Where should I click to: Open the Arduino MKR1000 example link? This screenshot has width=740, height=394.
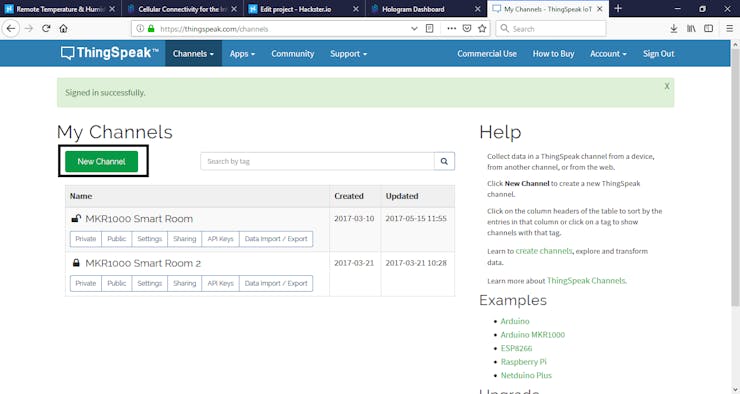pos(532,335)
